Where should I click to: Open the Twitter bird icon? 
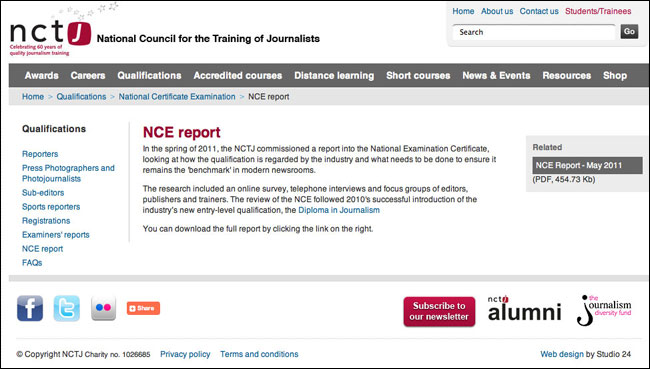click(x=67, y=308)
